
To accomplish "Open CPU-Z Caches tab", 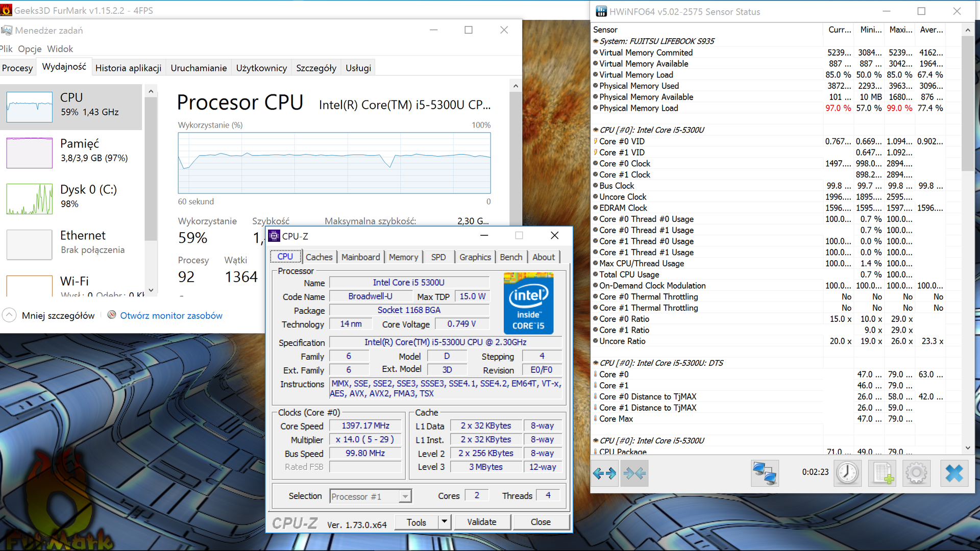I will coord(319,257).
